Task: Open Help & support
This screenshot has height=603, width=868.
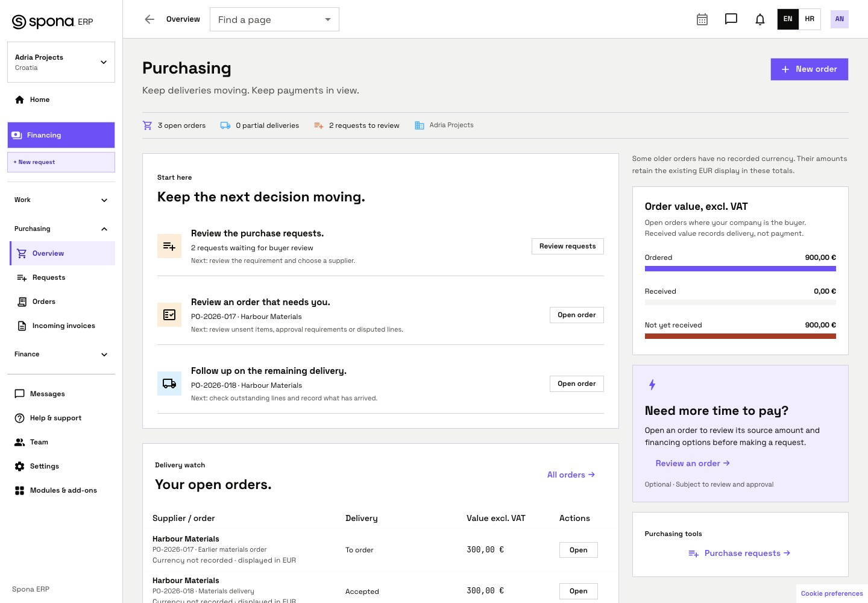Action: (x=61, y=418)
